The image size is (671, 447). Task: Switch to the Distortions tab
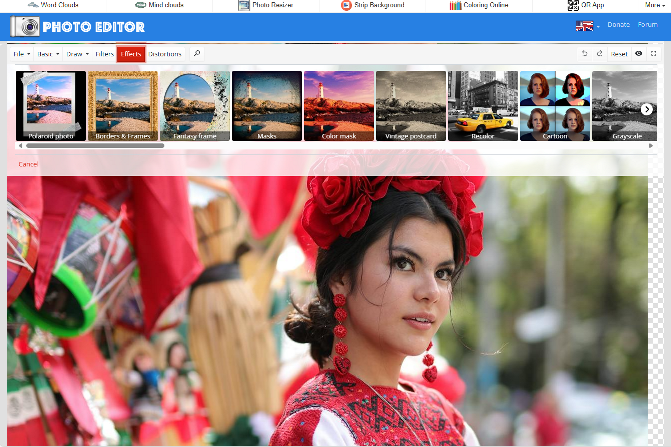click(165, 54)
